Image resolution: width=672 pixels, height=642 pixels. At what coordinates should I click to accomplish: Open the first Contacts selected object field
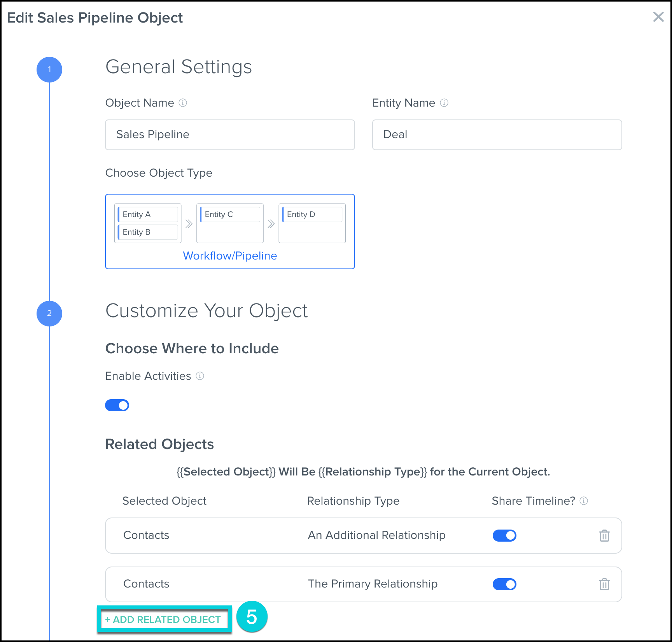point(146,535)
